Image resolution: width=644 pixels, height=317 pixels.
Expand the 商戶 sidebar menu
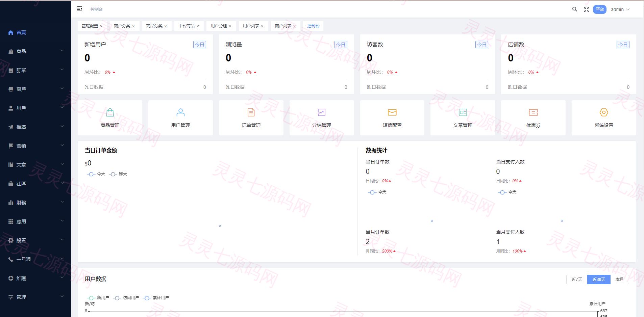click(x=35, y=89)
